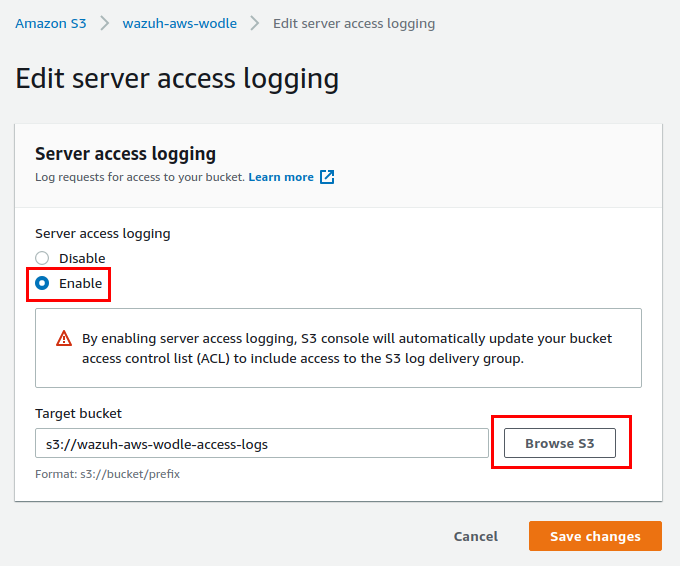680x566 pixels.
Task: Click the first breadcrumb chevron separator
Action: [105, 23]
